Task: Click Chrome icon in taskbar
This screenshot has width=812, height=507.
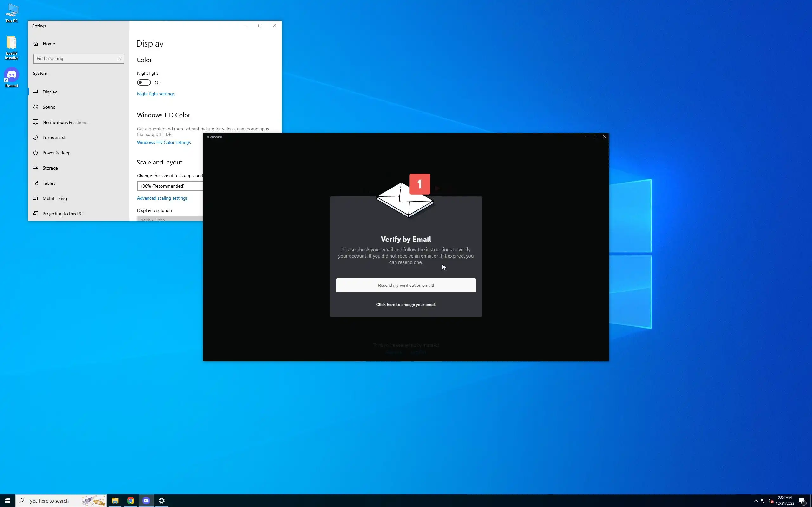Action: coord(131,500)
